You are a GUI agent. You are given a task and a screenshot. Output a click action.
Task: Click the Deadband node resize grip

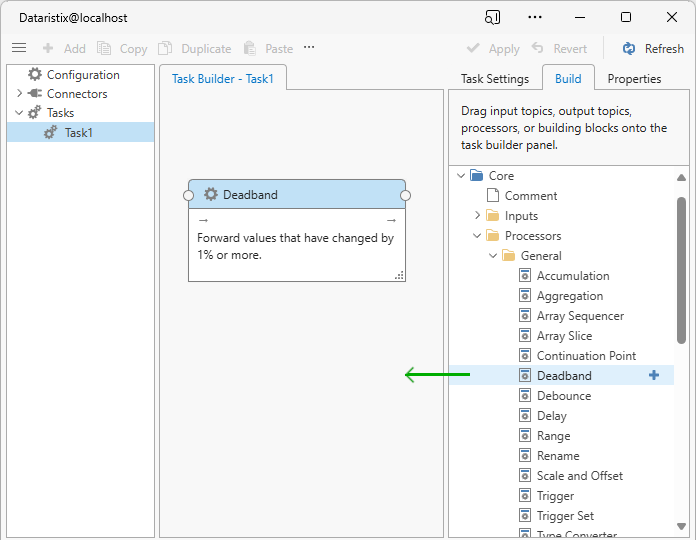coord(398,275)
